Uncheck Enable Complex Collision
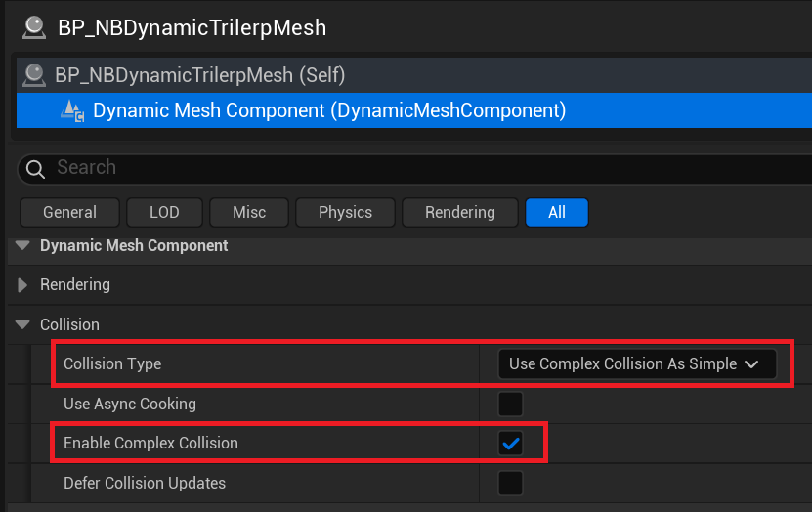 (511, 444)
